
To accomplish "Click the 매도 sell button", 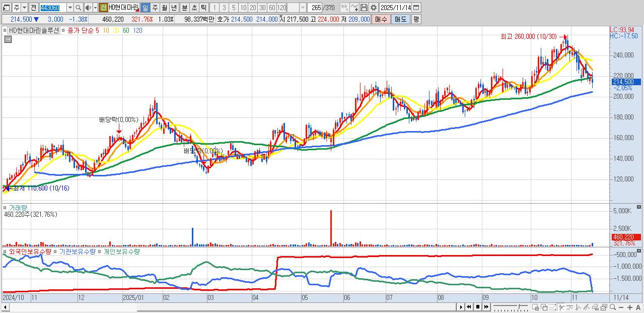I will click(x=401, y=19).
